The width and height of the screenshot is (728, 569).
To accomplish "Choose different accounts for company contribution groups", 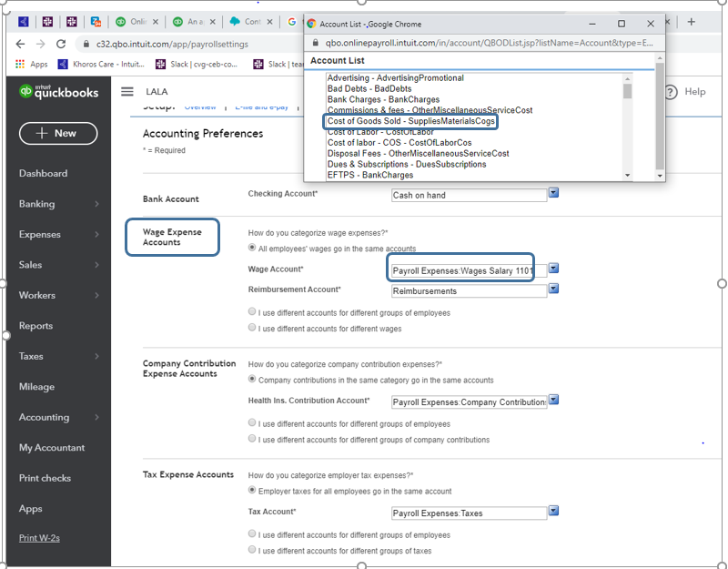I will 252,439.
